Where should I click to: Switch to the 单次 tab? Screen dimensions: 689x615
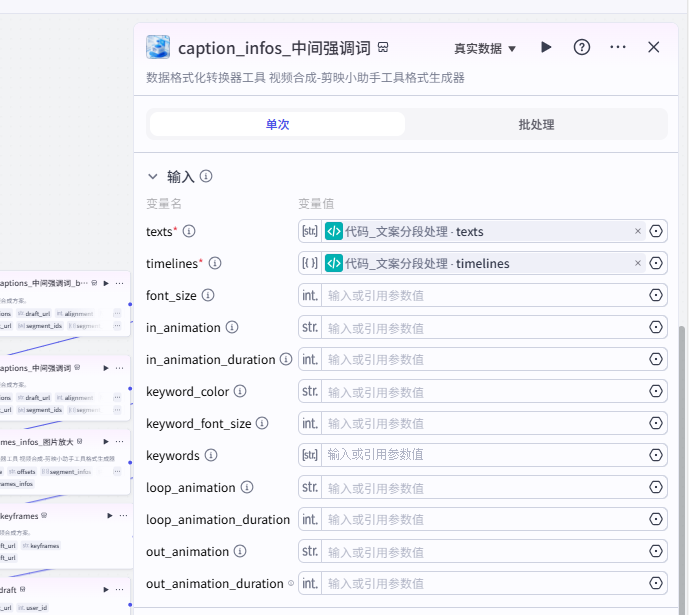pyautogui.click(x=277, y=124)
